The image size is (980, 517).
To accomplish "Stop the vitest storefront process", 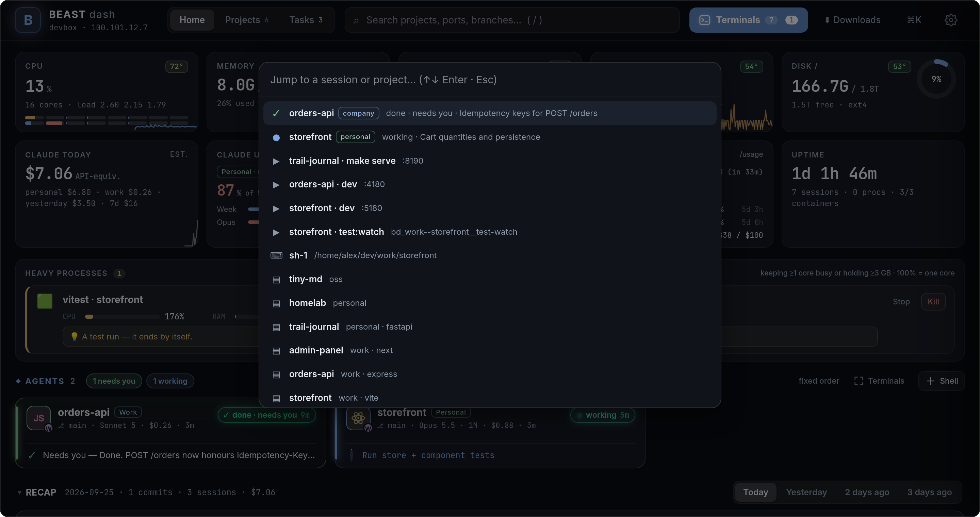I will coord(901,302).
